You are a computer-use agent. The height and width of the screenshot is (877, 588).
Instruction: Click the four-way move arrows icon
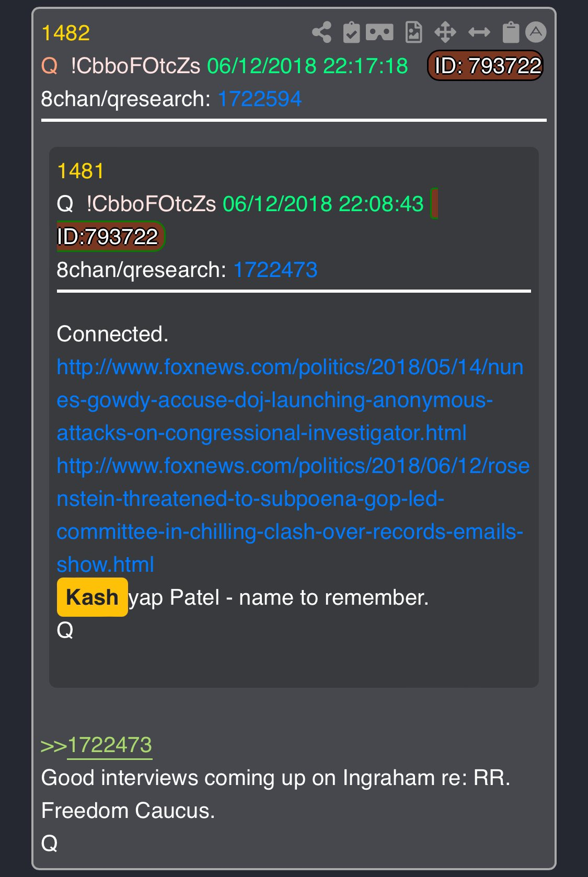pyautogui.click(x=445, y=32)
